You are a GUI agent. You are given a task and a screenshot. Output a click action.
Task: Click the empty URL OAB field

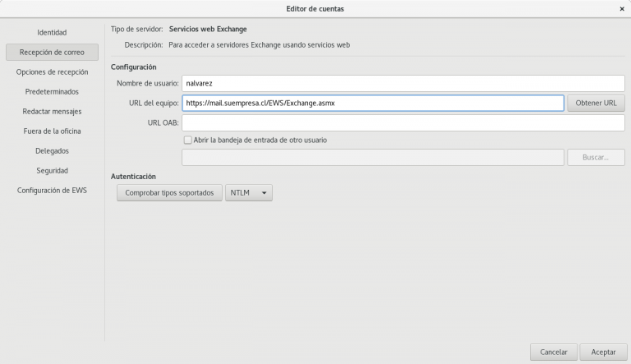[403, 122]
